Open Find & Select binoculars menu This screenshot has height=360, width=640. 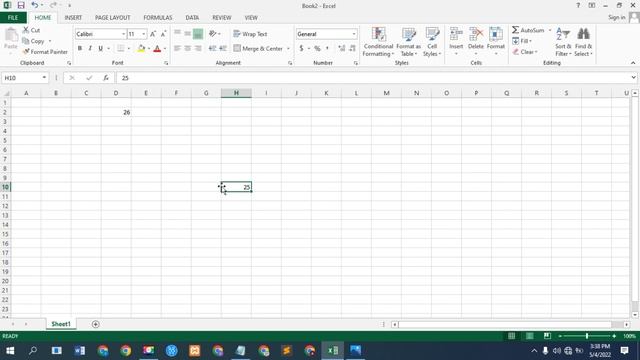[x=583, y=42]
